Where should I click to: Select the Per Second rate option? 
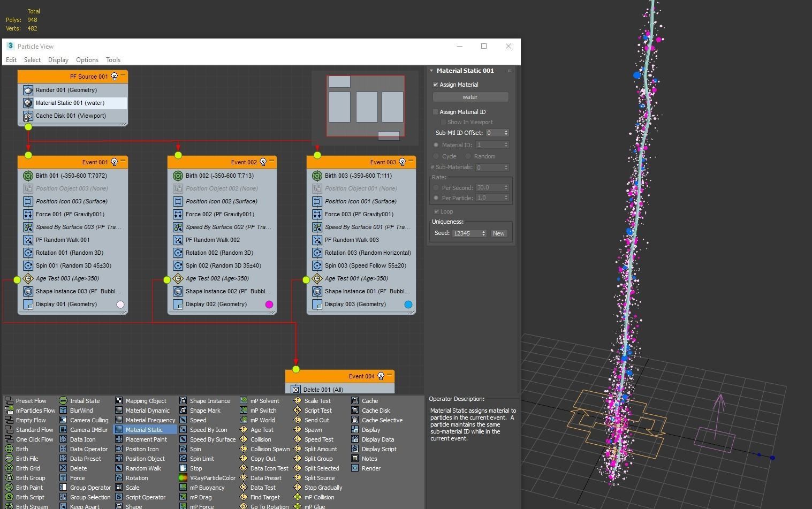[x=436, y=188]
